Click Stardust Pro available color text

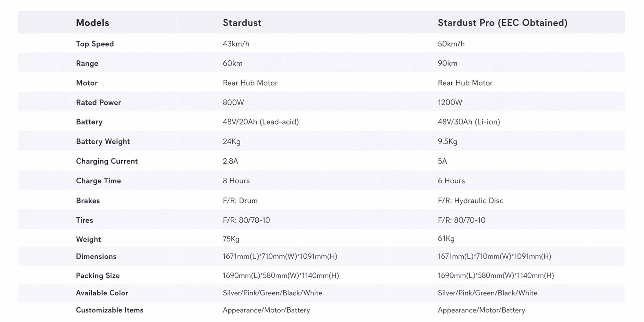click(x=488, y=293)
